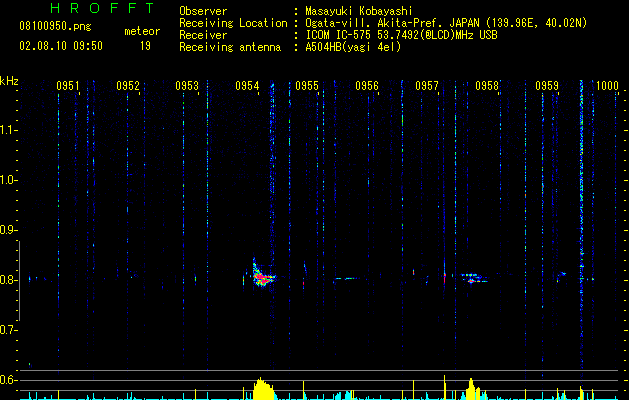
Task: Click observer name Masayuki Kobayashi
Action: pyautogui.click(x=359, y=11)
